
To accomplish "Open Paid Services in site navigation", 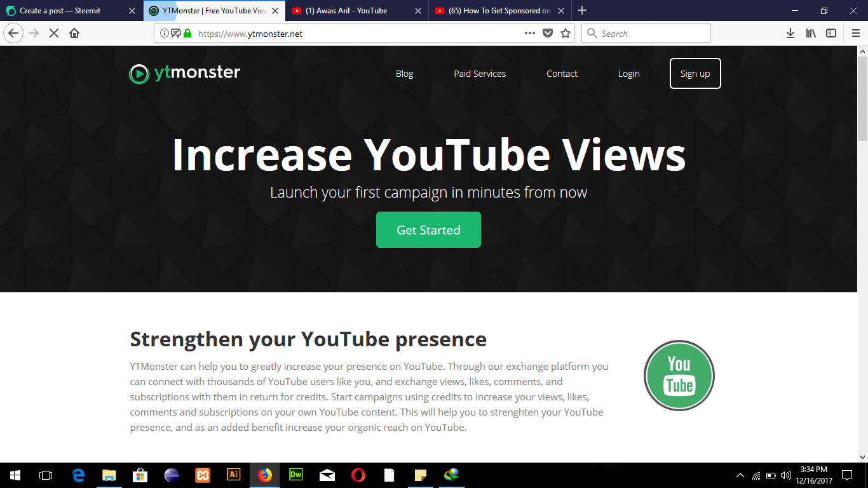I will coord(480,74).
